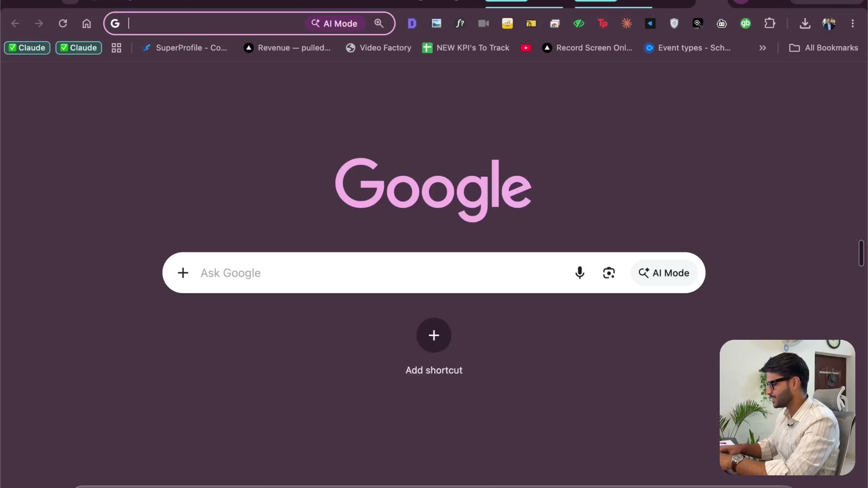Open the blue left-arrow extension icon
Image resolution: width=868 pixels, height=488 pixels.
tap(650, 23)
